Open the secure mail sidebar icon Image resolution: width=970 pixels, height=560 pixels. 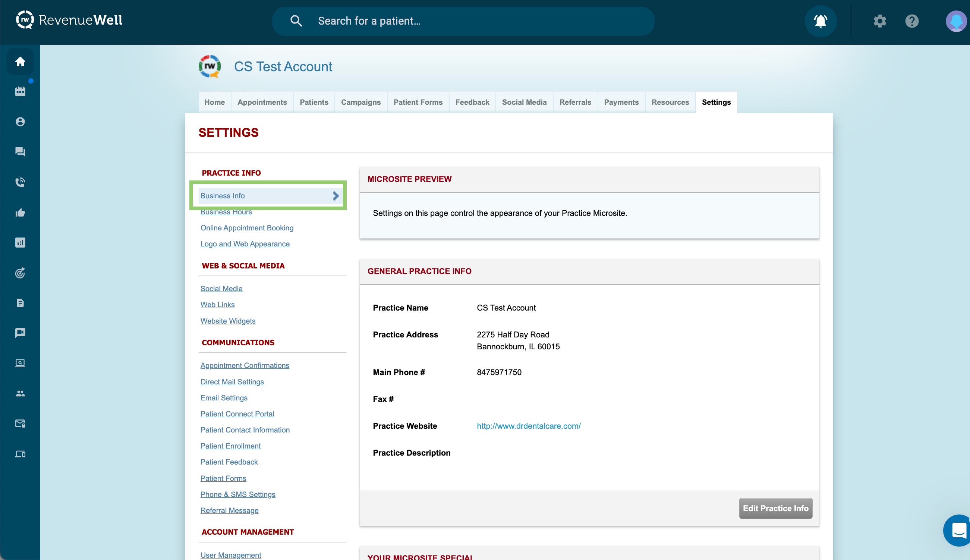(20, 424)
